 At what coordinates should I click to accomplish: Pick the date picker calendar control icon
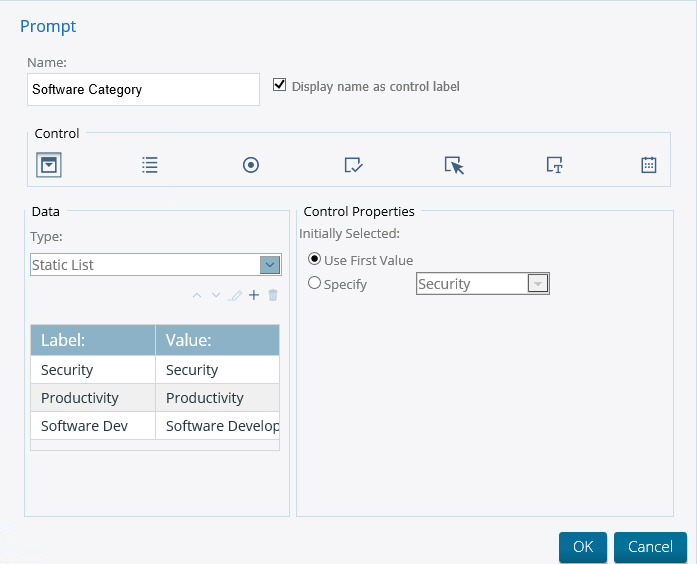(649, 165)
